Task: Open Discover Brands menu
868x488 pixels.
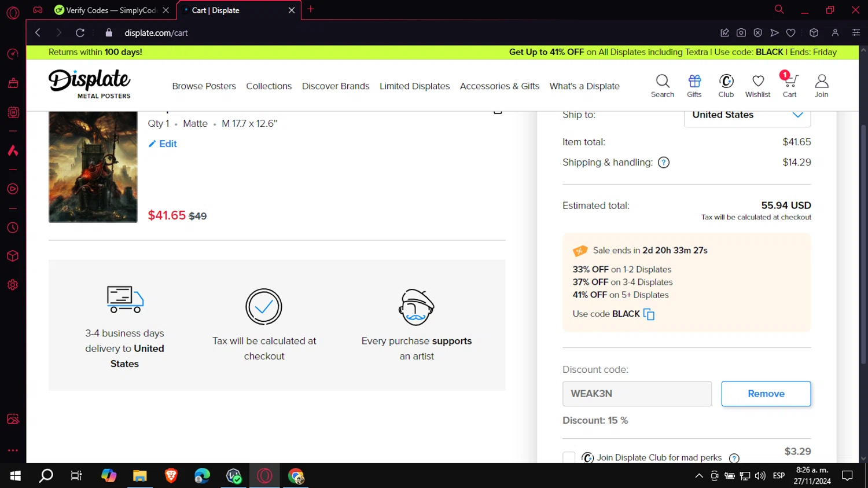Action: 336,86
